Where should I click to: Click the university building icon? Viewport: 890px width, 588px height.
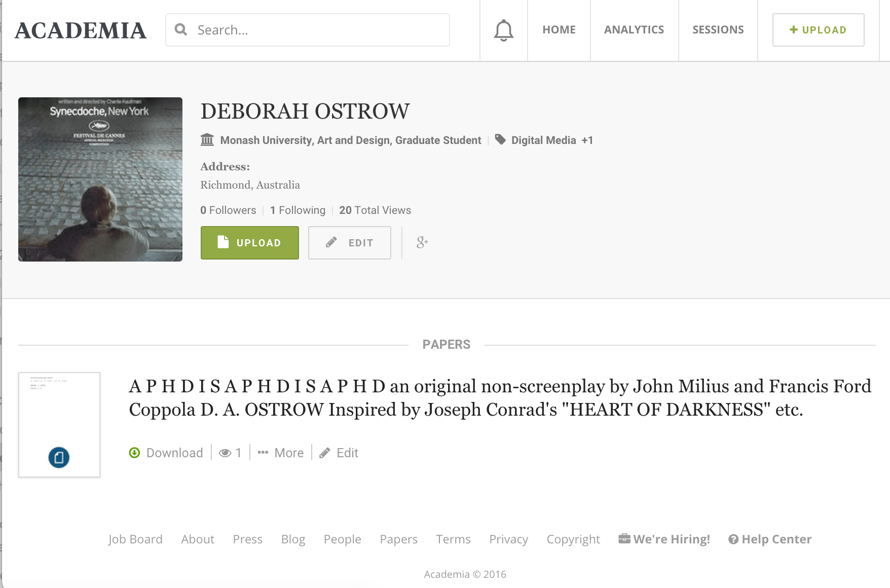point(207,140)
